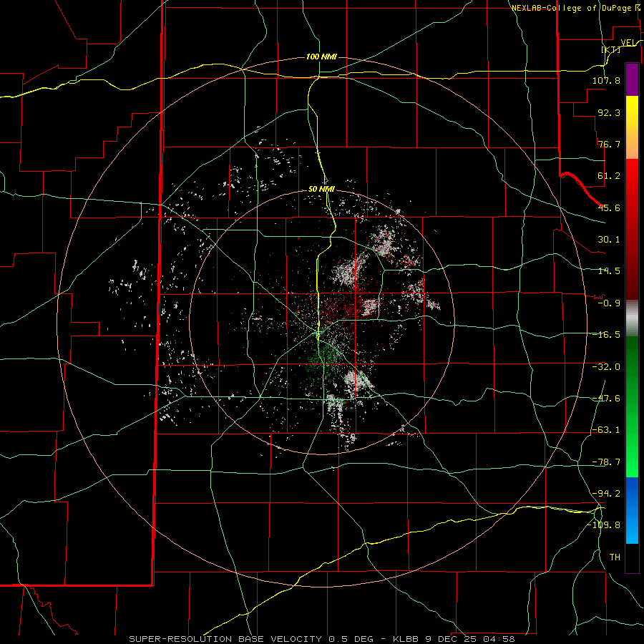Click the VEL legend title
The width and height of the screenshot is (644, 644).
(628, 42)
